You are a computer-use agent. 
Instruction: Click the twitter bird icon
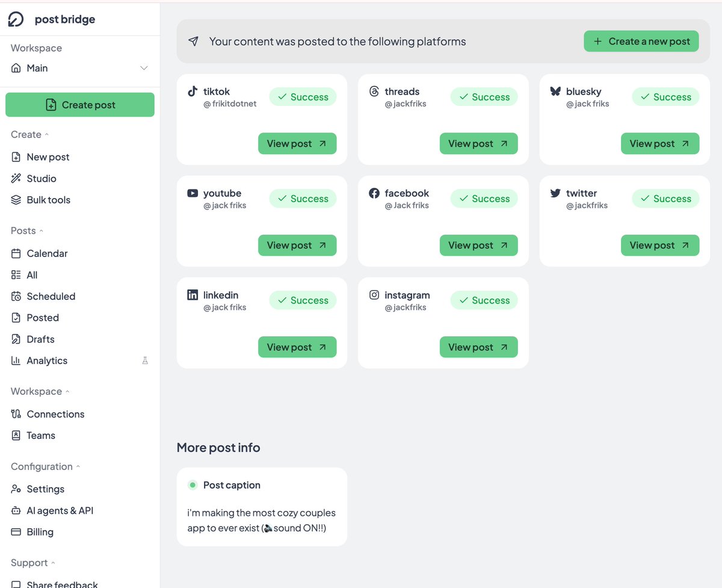[x=555, y=193]
